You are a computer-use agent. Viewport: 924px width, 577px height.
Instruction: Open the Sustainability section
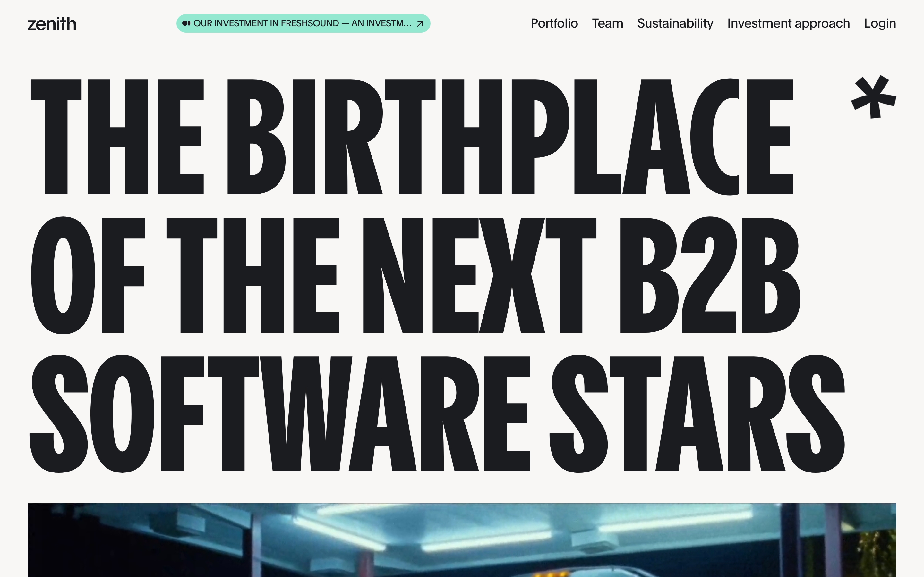(x=675, y=23)
